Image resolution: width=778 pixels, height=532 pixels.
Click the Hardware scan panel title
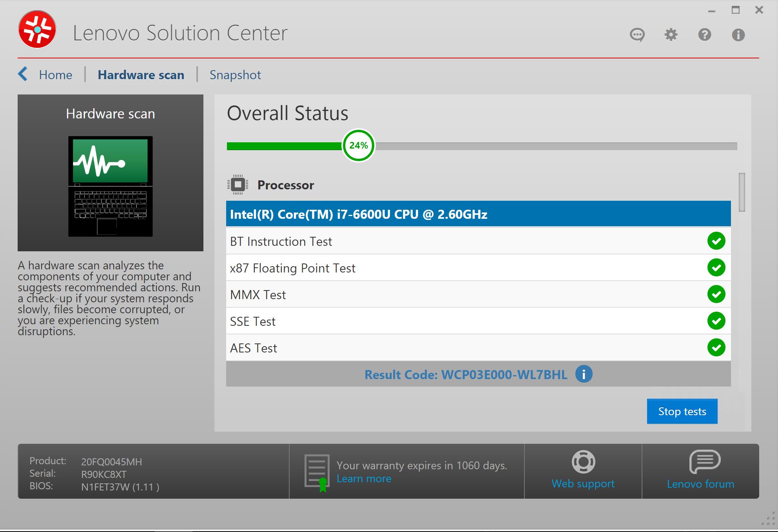[111, 114]
